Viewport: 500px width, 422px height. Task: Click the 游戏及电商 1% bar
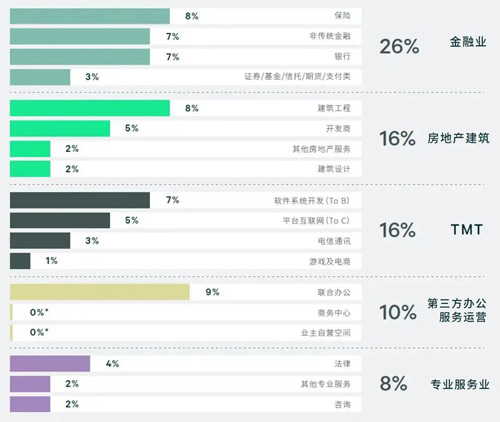(20, 261)
